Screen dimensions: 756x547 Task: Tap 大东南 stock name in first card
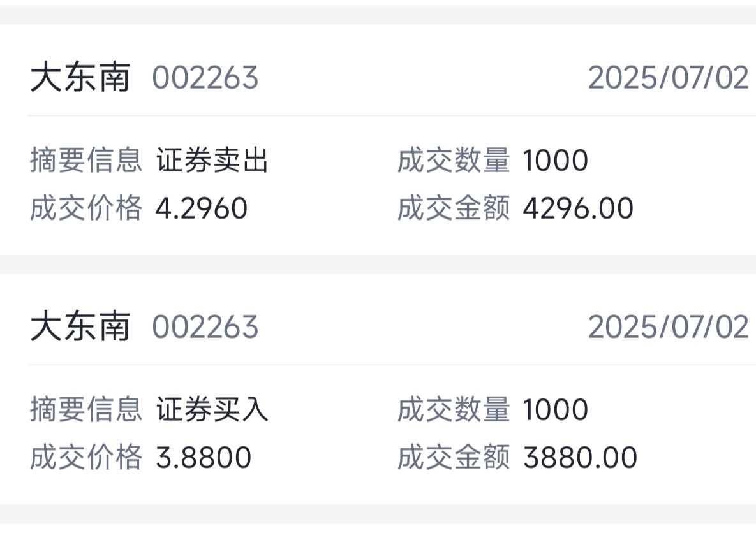(80, 78)
